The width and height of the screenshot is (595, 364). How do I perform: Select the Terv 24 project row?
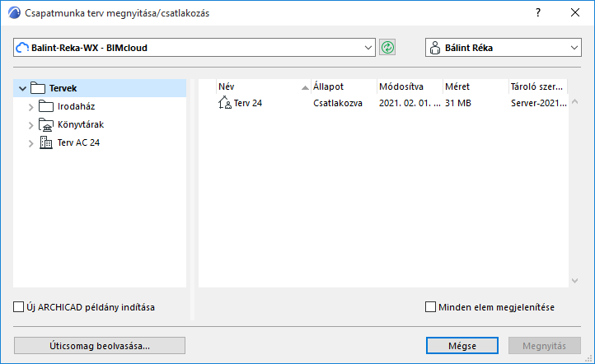pos(383,103)
